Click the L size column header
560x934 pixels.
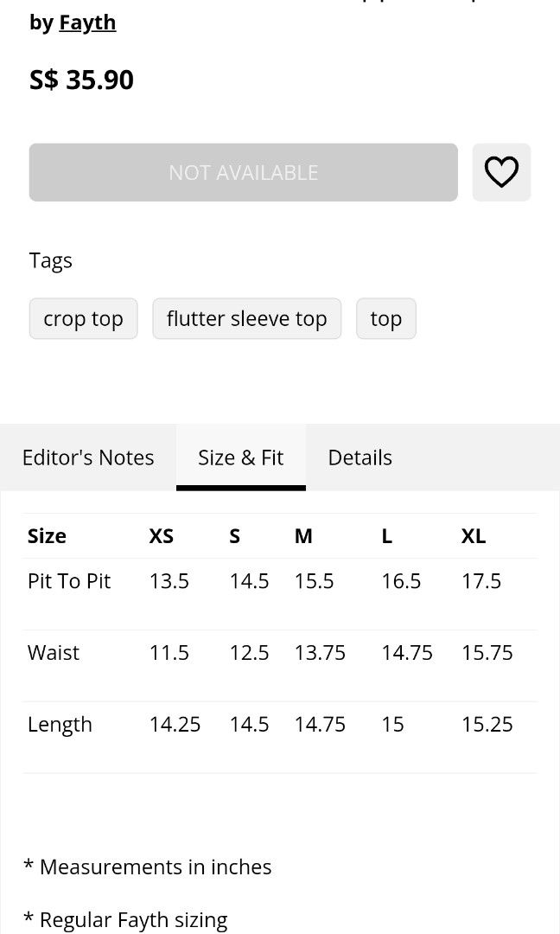point(387,536)
